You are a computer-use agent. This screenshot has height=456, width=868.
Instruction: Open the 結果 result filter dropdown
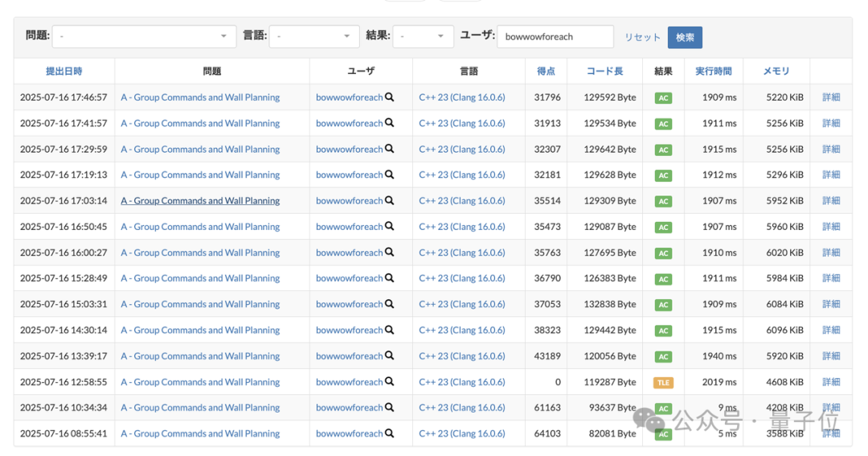[x=423, y=36]
